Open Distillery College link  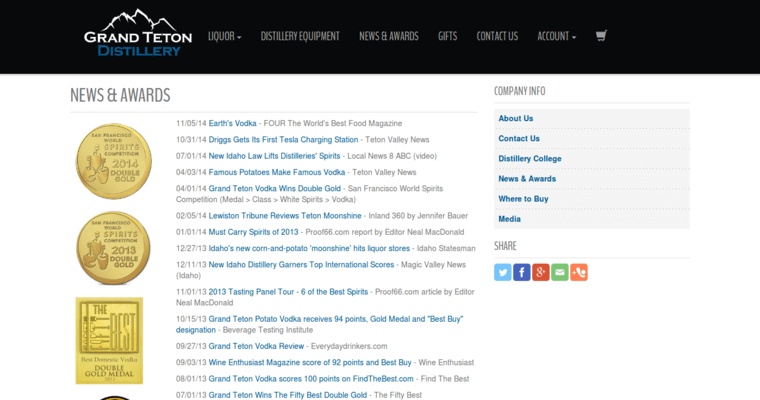530,159
